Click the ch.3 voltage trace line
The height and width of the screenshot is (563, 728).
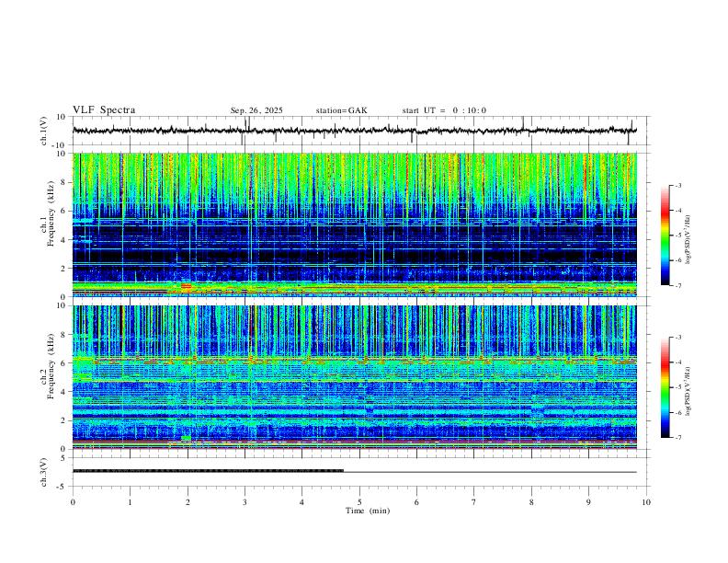355,472
